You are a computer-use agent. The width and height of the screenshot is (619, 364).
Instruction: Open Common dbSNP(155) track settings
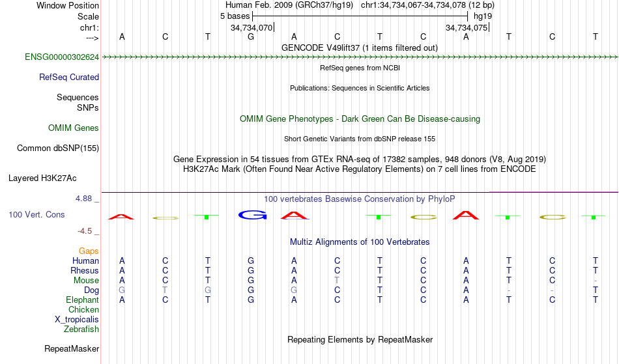[57, 148]
